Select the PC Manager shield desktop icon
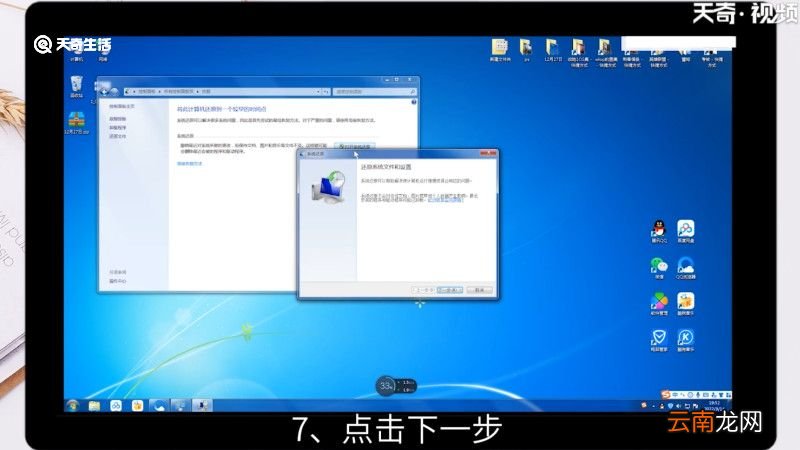The image size is (800, 450). click(659, 340)
